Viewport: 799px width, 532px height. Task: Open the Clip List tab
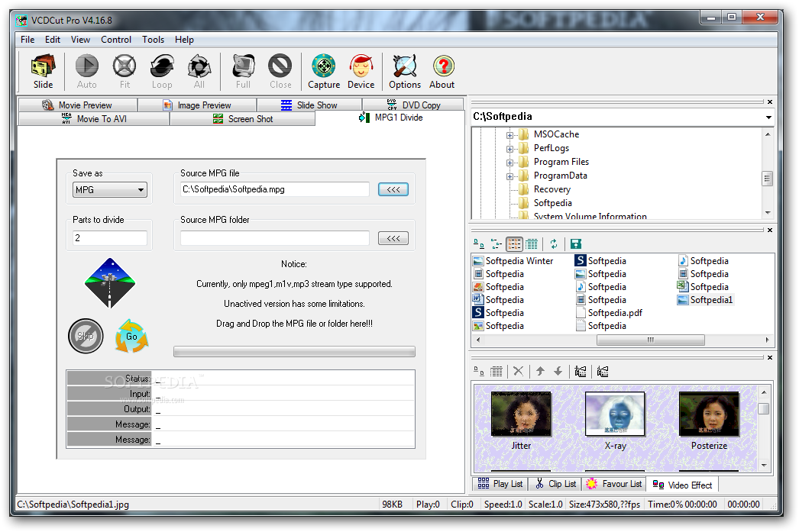pos(555,484)
